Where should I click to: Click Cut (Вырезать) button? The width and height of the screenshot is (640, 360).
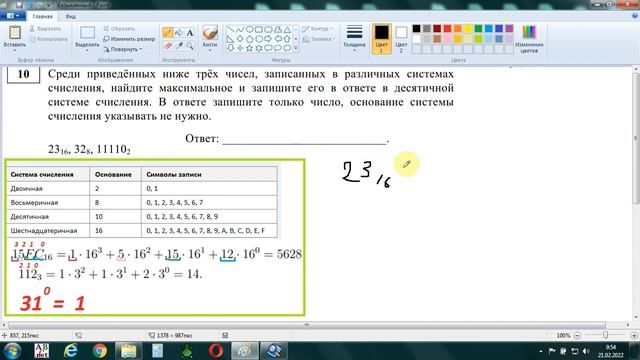45,29
